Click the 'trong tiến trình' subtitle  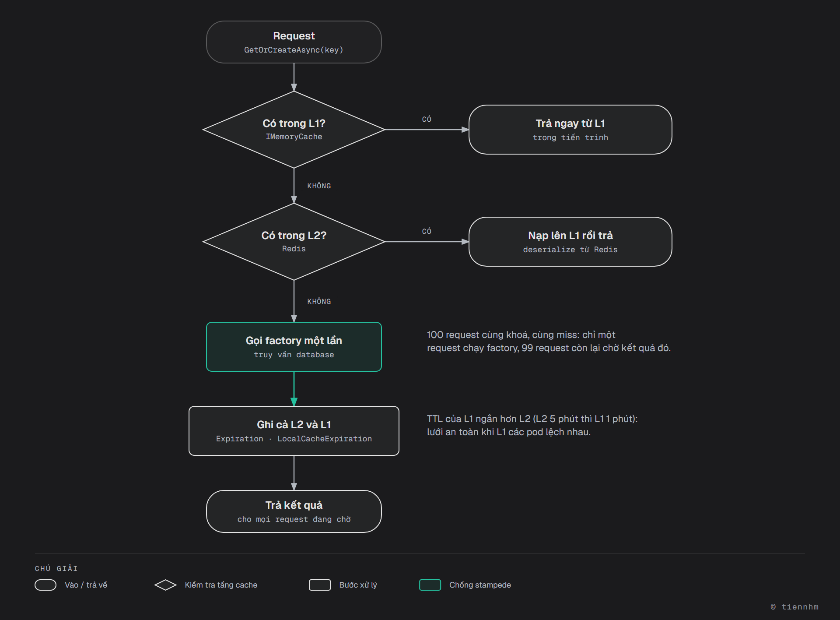tap(570, 137)
